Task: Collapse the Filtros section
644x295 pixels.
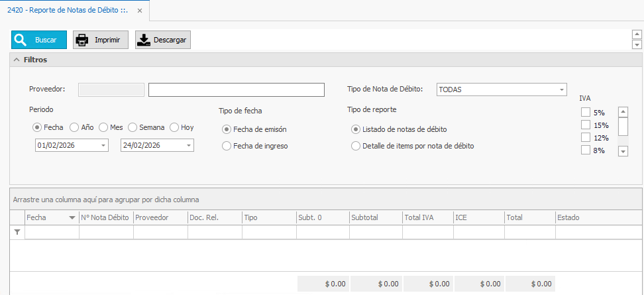Action: [x=17, y=60]
